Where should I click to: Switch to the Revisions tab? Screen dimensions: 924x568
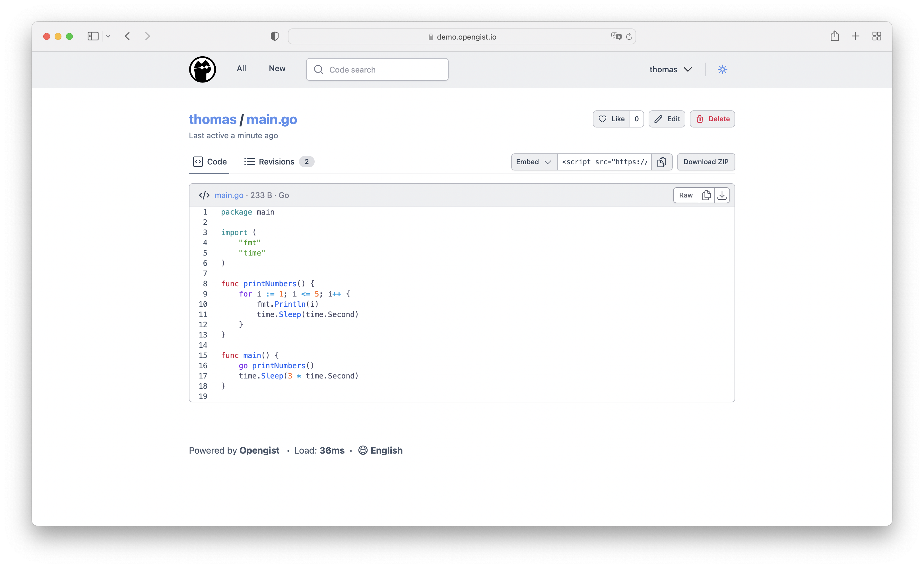coord(277,162)
